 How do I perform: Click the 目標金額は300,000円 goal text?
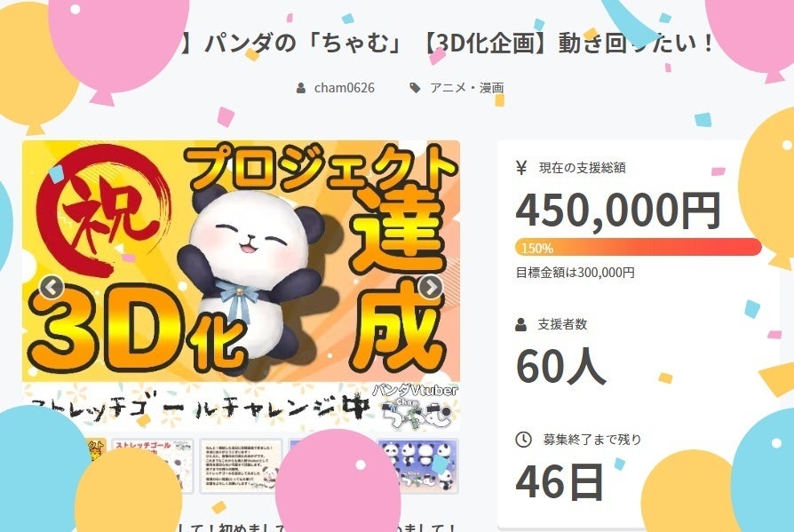(576, 273)
